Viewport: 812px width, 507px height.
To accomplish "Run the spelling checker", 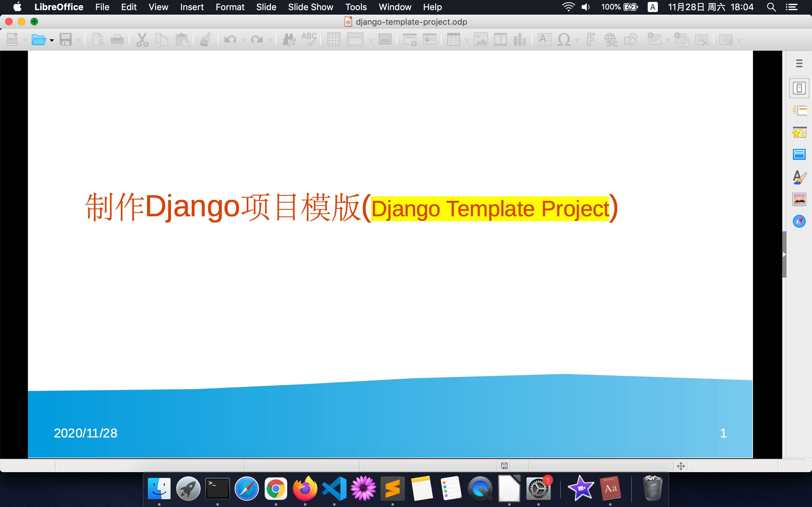I will [x=309, y=39].
